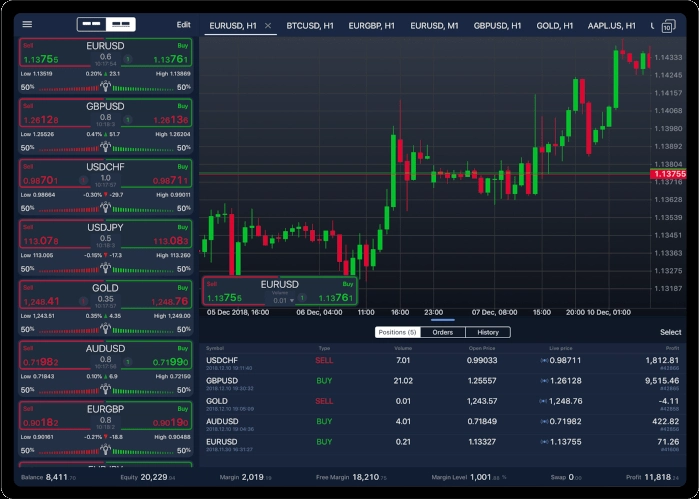Switch watchlist to compact tile view
The image size is (699, 499).
[x=92, y=24]
